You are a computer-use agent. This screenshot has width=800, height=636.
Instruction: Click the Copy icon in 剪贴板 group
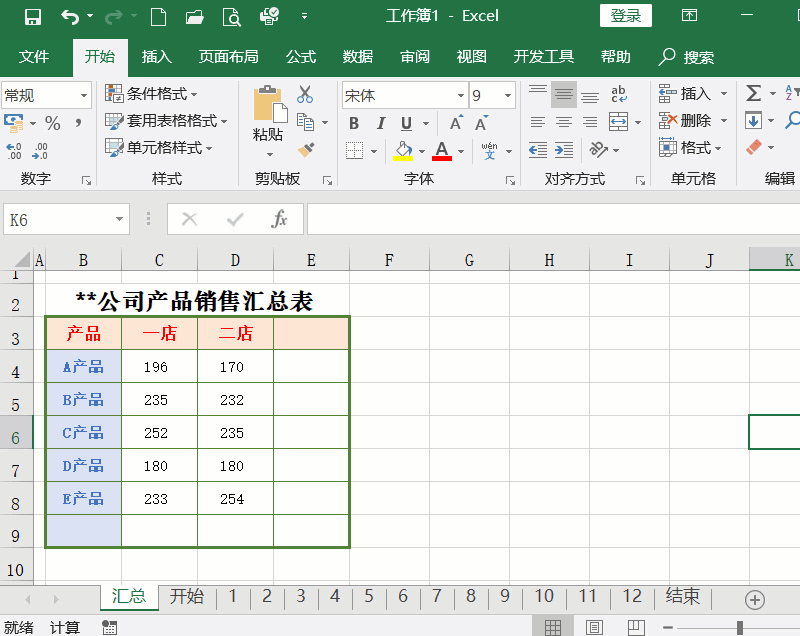[x=305, y=120]
